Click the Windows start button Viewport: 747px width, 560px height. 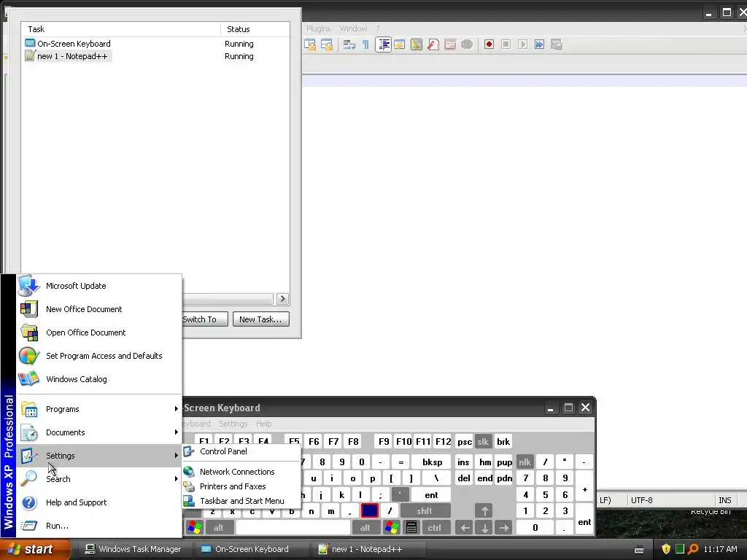pyautogui.click(x=36, y=549)
